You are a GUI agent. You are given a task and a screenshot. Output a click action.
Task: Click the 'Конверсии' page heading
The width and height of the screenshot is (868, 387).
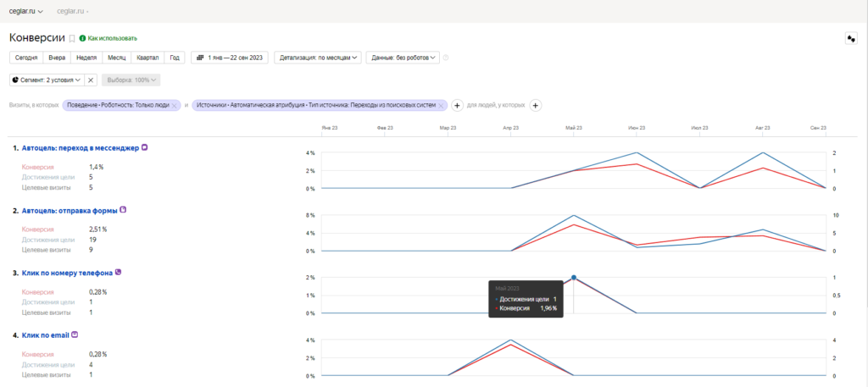(37, 38)
